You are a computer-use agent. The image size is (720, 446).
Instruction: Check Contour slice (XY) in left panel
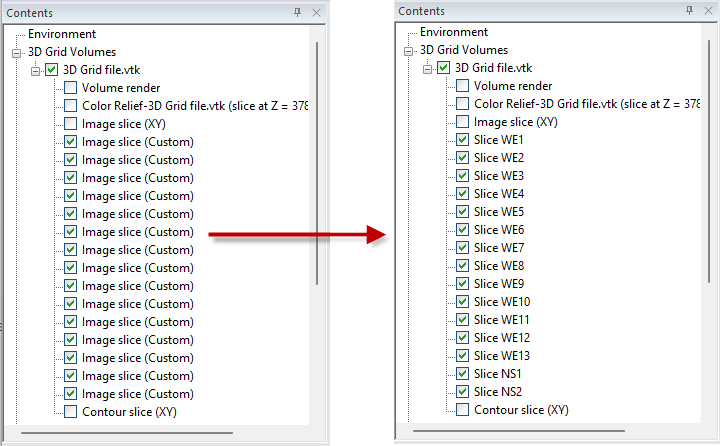tap(70, 412)
